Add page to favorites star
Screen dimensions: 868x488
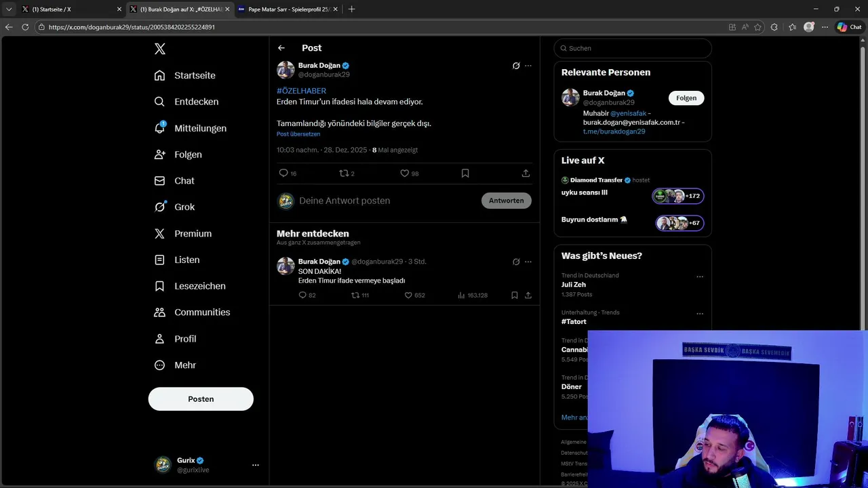(757, 27)
